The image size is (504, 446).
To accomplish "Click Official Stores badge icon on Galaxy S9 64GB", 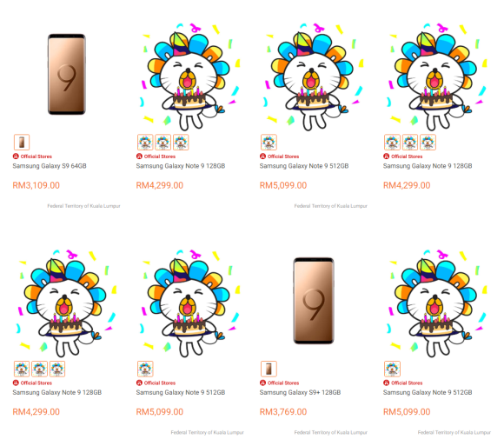I will click(16, 156).
